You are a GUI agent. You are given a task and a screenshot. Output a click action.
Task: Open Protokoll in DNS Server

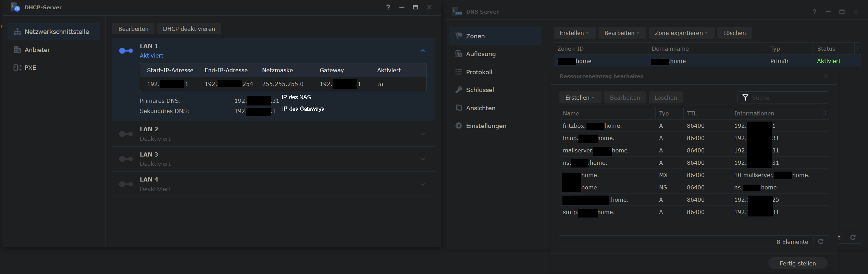(495, 72)
